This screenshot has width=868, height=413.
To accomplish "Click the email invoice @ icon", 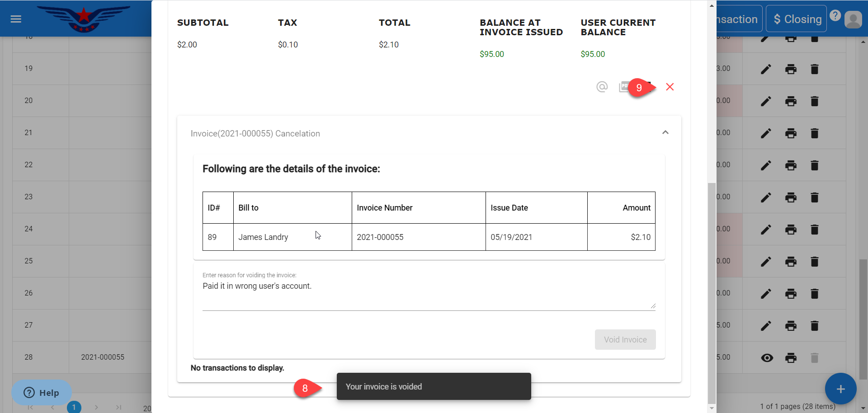I will coord(602,87).
